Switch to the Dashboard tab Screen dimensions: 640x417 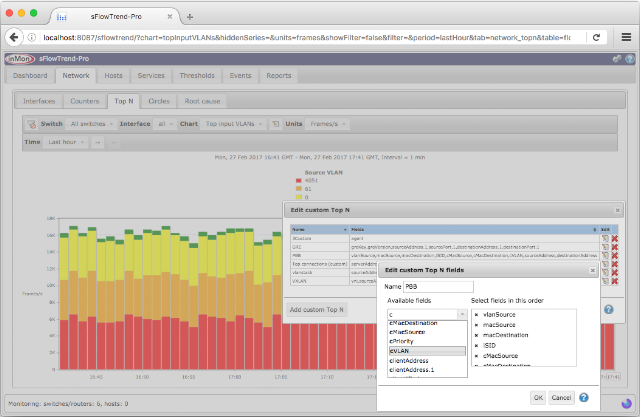click(30, 76)
